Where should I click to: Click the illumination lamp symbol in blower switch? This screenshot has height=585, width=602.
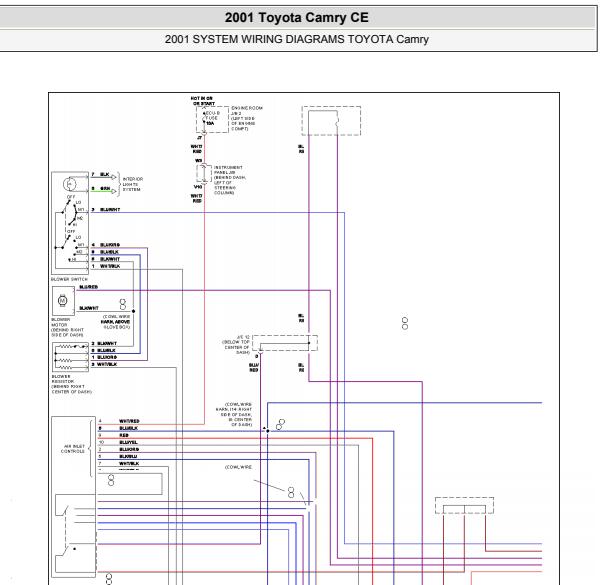click(69, 184)
